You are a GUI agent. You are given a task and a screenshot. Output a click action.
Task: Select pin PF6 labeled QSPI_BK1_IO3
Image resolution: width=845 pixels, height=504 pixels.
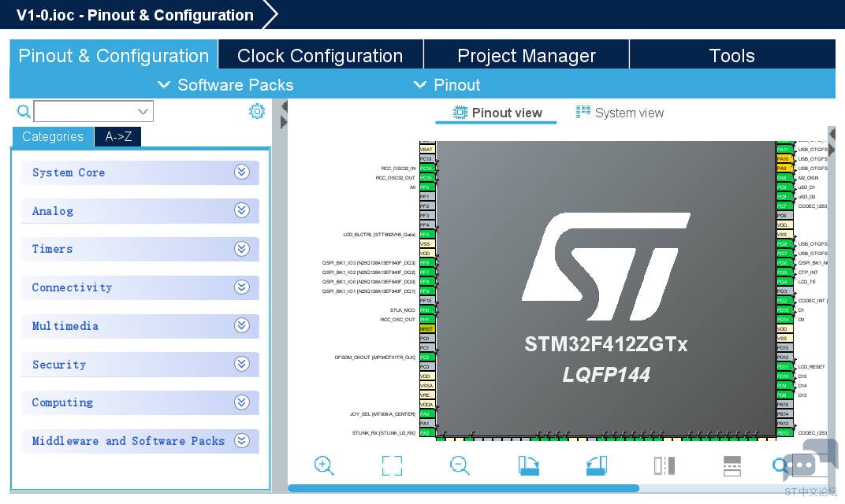tap(426, 263)
